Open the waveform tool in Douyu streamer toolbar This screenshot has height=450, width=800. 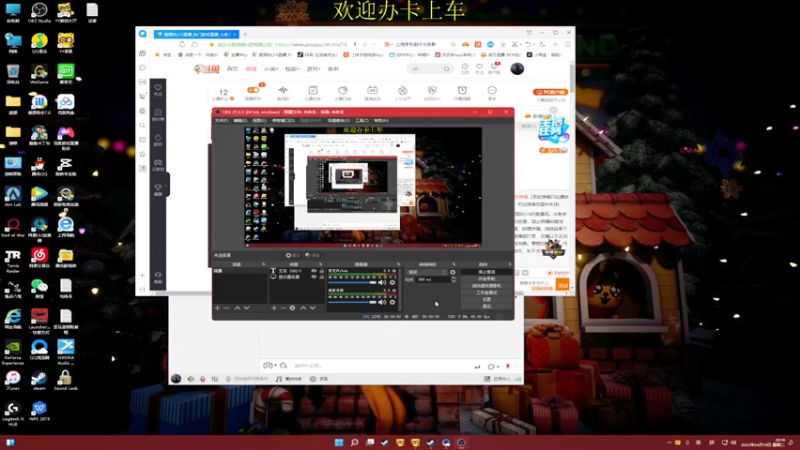[x=283, y=92]
